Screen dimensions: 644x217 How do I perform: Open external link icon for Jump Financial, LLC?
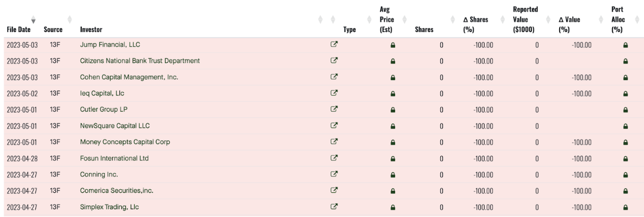point(333,45)
